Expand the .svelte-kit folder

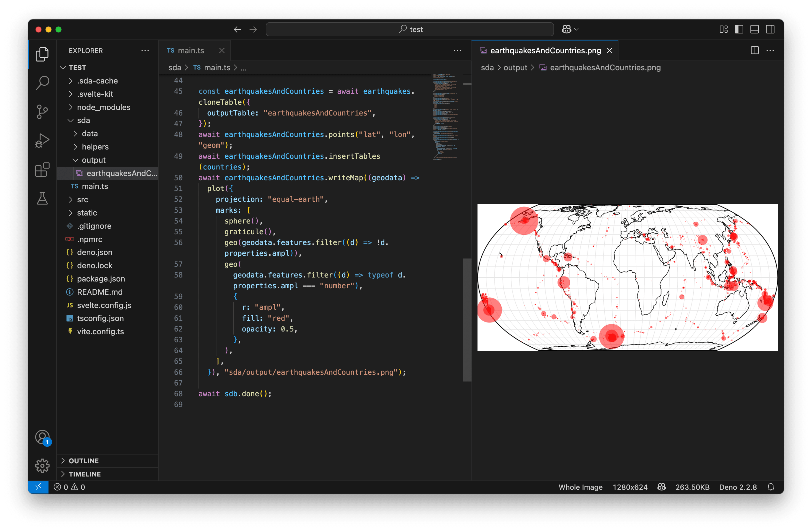coord(107,94)
